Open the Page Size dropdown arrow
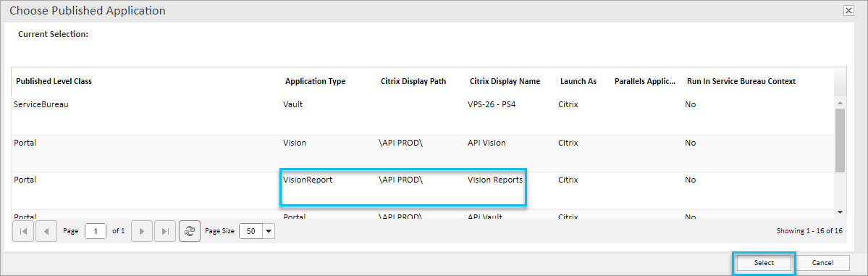Screen dimensions: 868x276 269,232
